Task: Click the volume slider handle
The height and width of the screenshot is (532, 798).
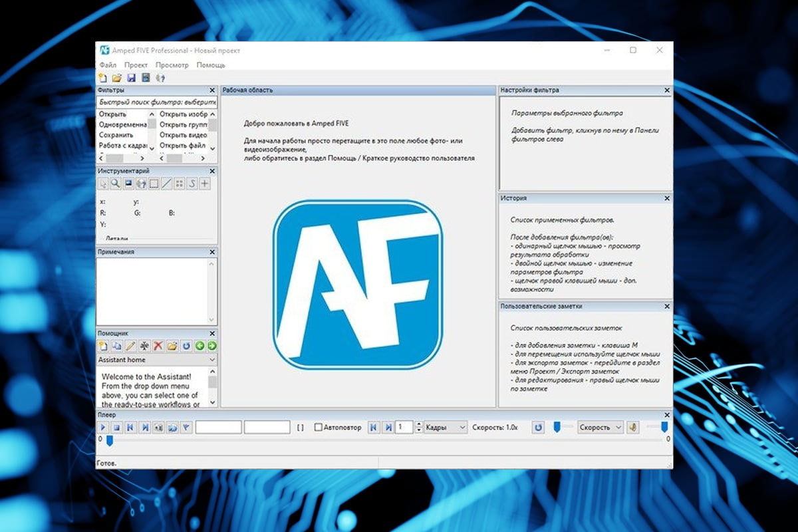Action: (x=664, y=427)
